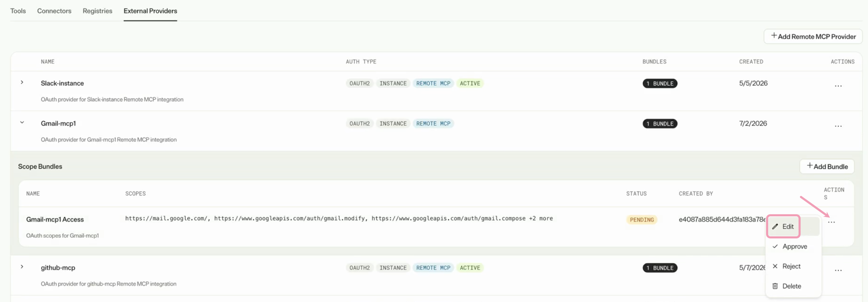868x302 pixels.
Task: Click 'OAuth scopes for Gmail-mcp1' description
Action: coord(63,235)
